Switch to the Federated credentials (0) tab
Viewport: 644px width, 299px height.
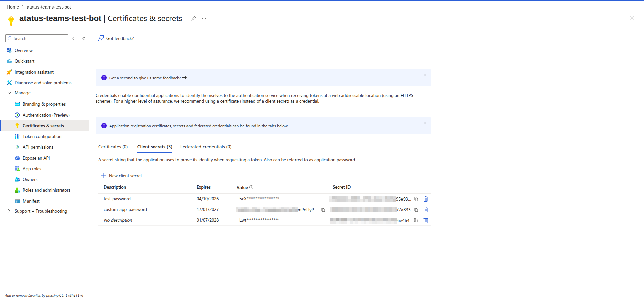[x=206, y=147]
